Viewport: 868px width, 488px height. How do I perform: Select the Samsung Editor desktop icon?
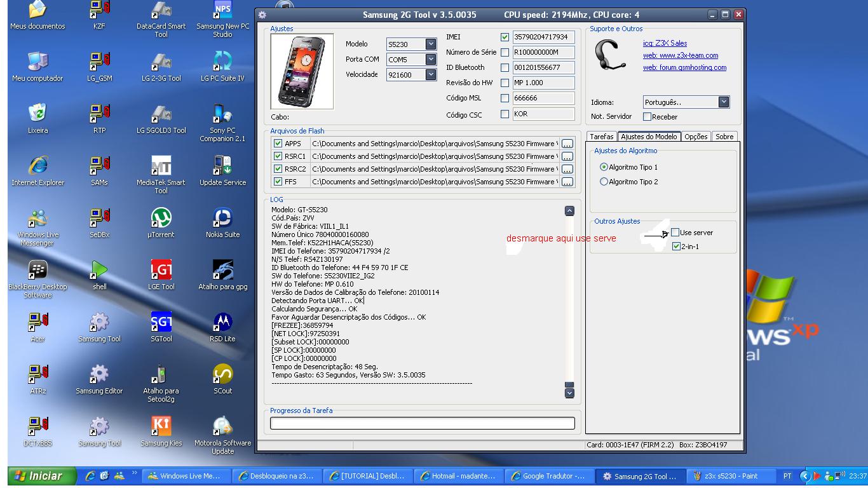99,379
